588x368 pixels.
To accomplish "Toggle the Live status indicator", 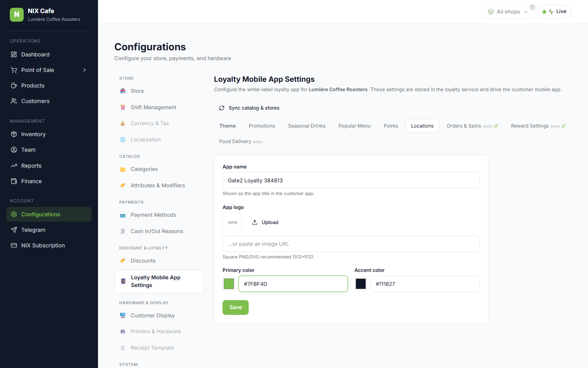I will coord(555,11).
